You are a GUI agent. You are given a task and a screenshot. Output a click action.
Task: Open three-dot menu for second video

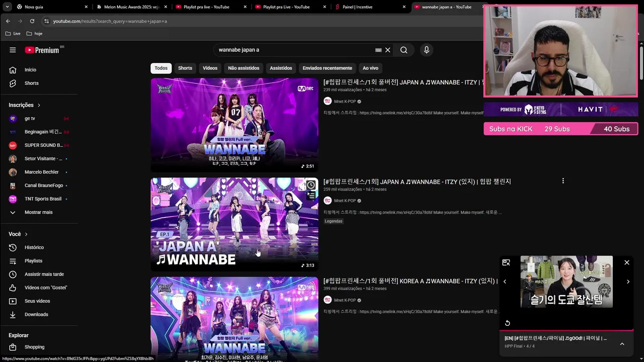[563, 181]
